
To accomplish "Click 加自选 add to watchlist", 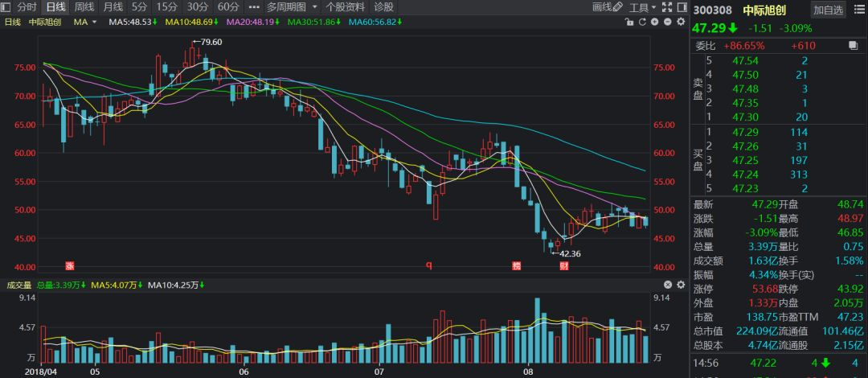I will click(829, 10).
